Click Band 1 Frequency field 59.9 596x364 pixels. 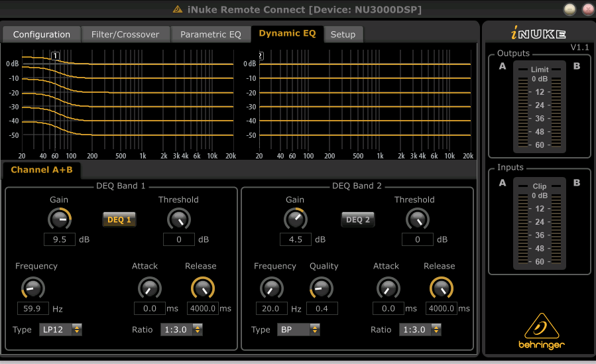(x=33, y=308)
